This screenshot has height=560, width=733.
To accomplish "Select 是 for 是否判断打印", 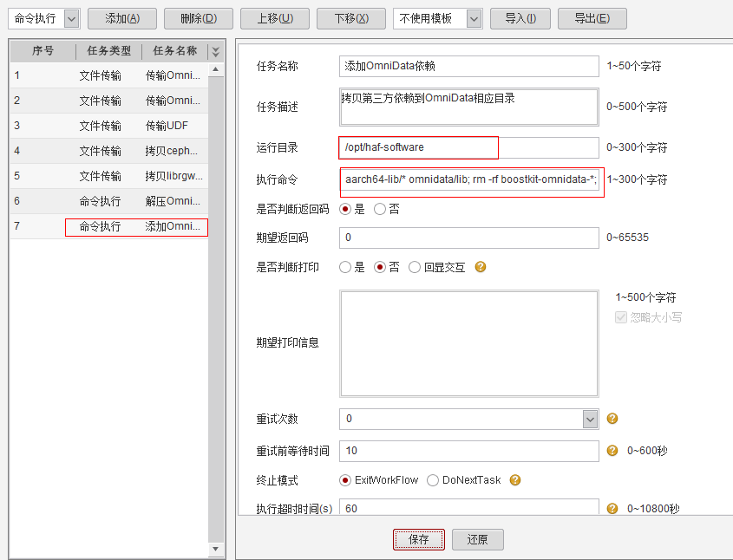I will [x=345, y=267].
